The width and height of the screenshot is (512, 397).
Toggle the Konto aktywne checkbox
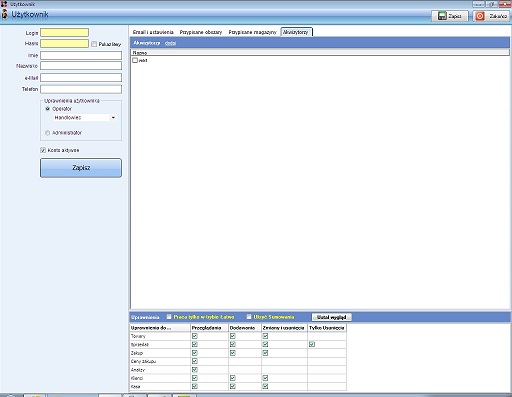(x=43, y=150)
